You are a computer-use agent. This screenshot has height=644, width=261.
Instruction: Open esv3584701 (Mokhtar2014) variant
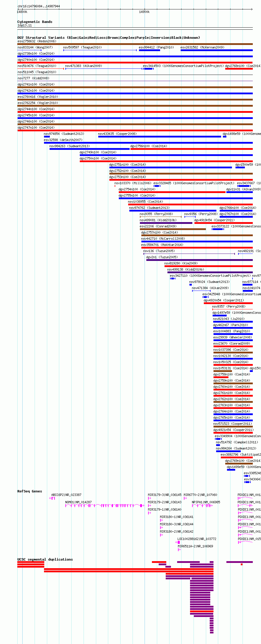click(x=197, y=248)
